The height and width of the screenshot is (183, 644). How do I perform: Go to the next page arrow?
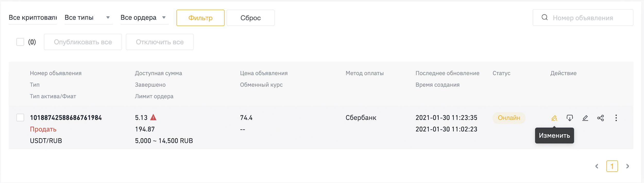tap(628, 166)
